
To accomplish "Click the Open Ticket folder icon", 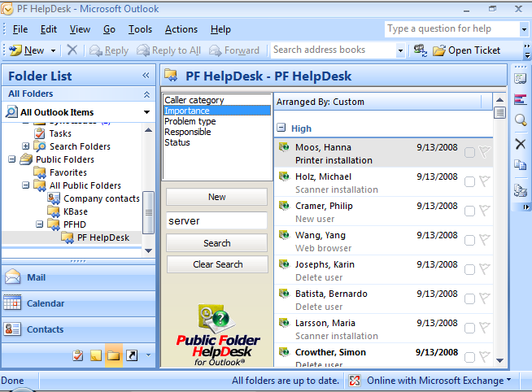I will (x=438, y=50).
